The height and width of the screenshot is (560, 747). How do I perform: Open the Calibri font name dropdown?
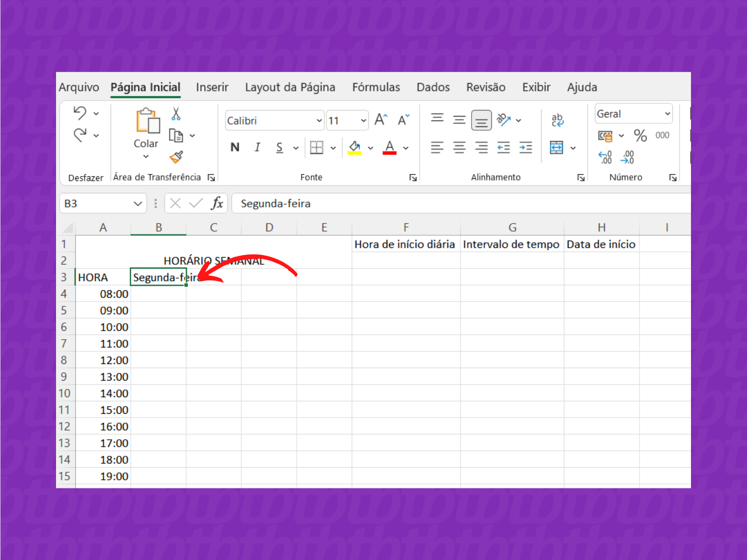point(319,121)
